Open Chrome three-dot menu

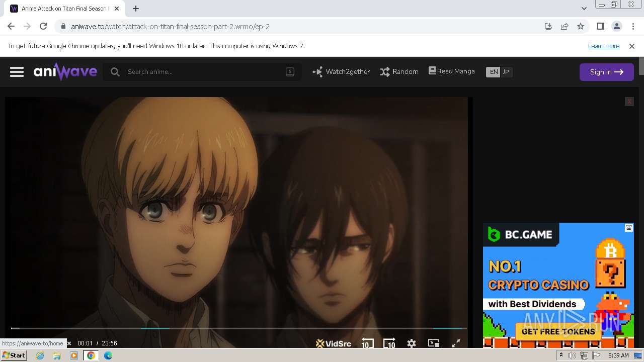(x=633, y=27)
